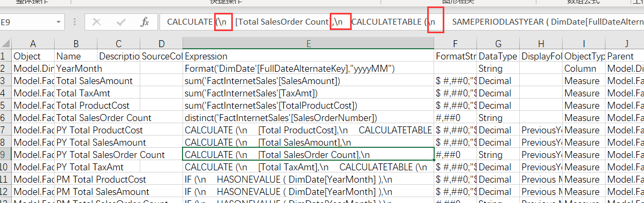This screenshot has height=203, width=644.
Task: Click the 'YearMonth' name cell
Action: coord(76,69)
